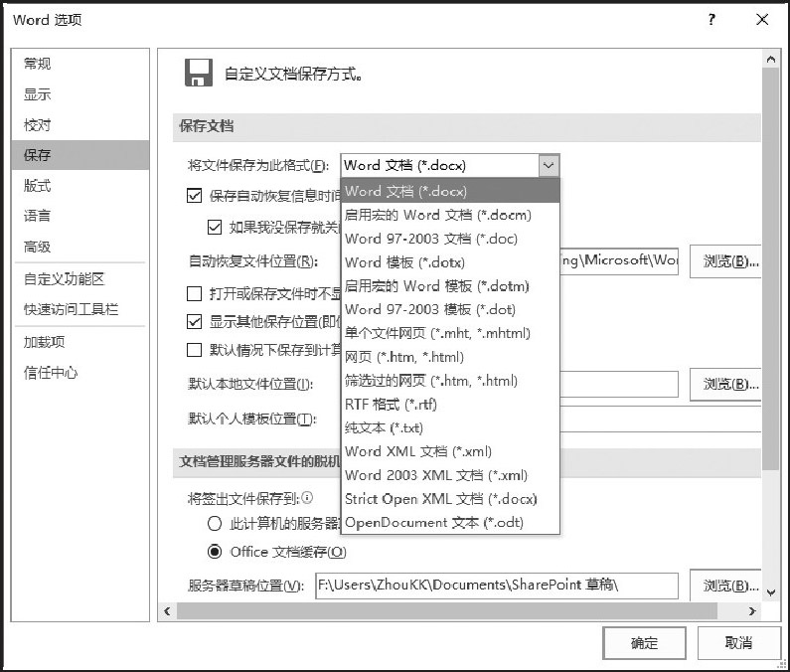790x672 pixels.
Task: Toggle 保存自动恢复信息时间间隔 checkbox
Action: (x=194, y=195)
